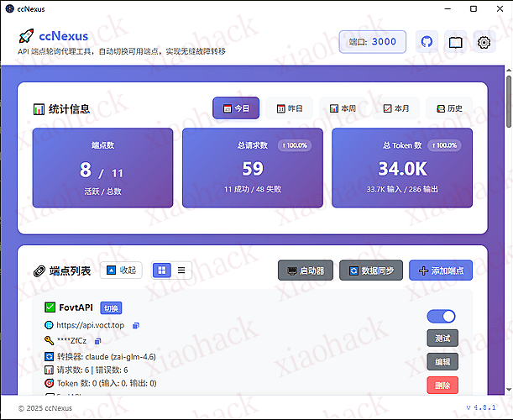Open settings with the gear icon
The height and width of the screenshot is (420, 513).
point(484,41)
